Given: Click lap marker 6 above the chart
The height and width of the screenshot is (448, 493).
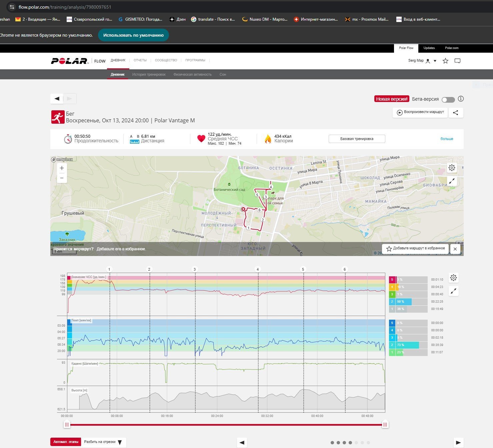Looking at the screenshot, I should pyautogui.click(x=345, y=269).
